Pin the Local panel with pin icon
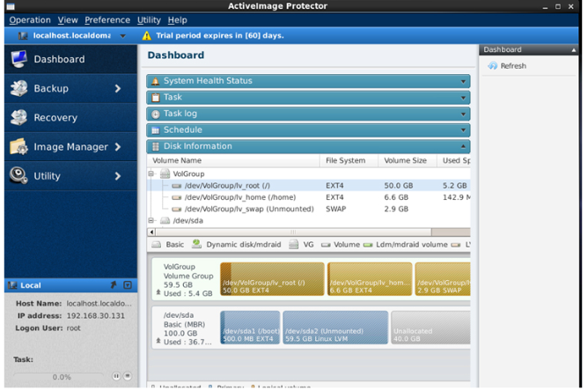Image resolution: width=588 pixels, height=391 pixels. coord(114,285)
